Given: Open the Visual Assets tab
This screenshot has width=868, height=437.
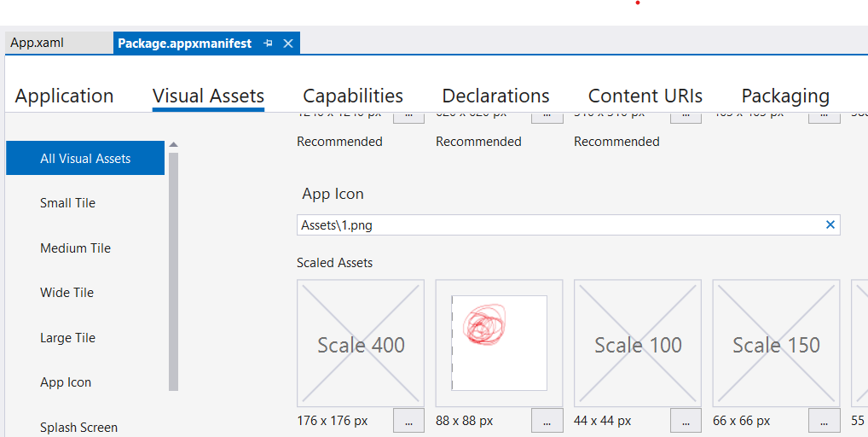Looking at the screenshot, I should pyautogui.click(x=208, y=96).
